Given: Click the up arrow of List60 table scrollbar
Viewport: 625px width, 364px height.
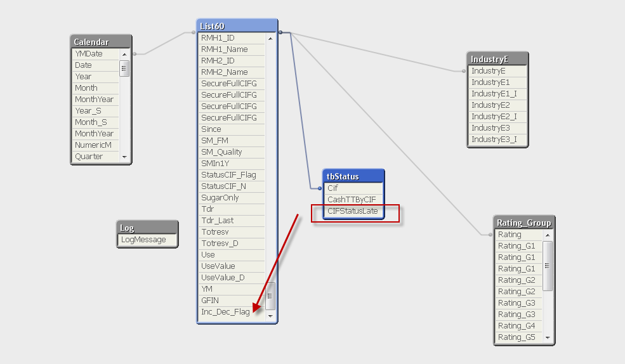Looking at the screenshot, I should 270,39.
